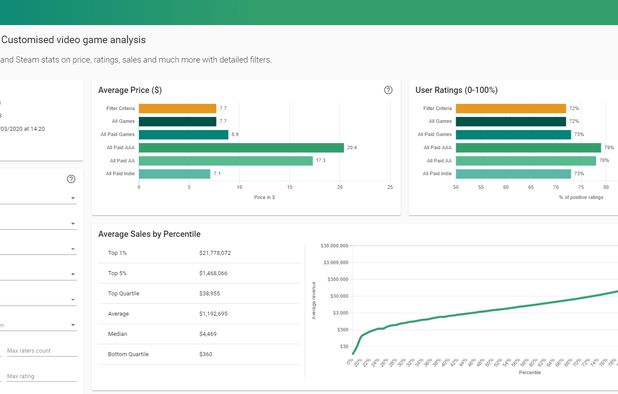Expand the second filter dropdown arrow
Viewport: 618px width, 394px height.
coord(73,223)
